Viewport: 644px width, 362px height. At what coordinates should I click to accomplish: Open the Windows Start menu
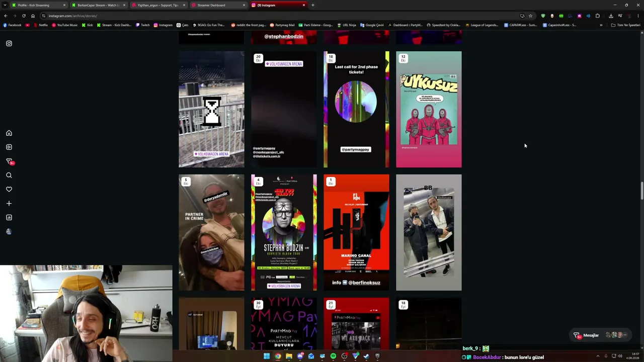click(x=267, y=356)
